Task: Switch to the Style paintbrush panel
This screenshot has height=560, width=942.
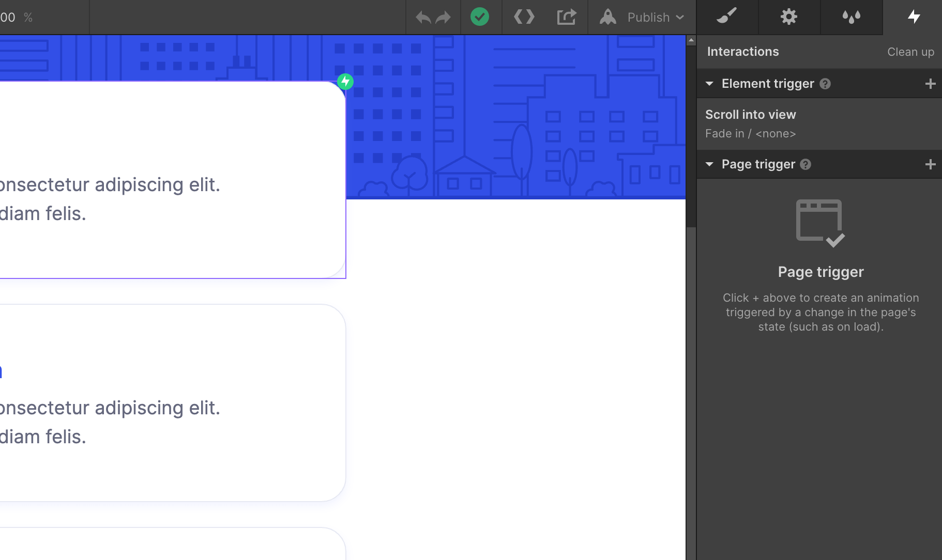Action: [x=727, y=17]
